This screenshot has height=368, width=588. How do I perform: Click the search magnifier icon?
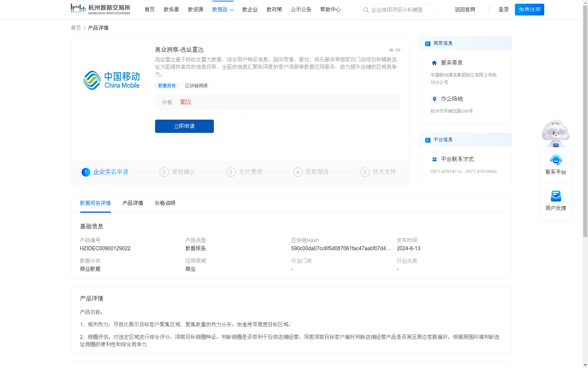click(366, 10)
